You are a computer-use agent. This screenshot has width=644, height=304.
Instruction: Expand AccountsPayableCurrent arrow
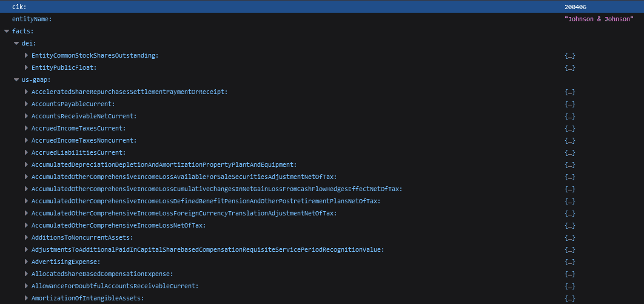[26, 104]
